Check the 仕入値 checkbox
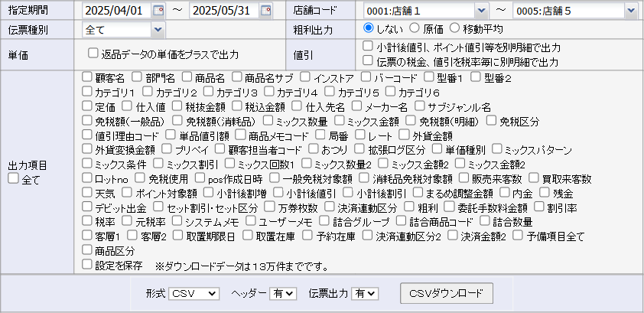The width and height of the screenshot is (644, 313). point(127,106)
